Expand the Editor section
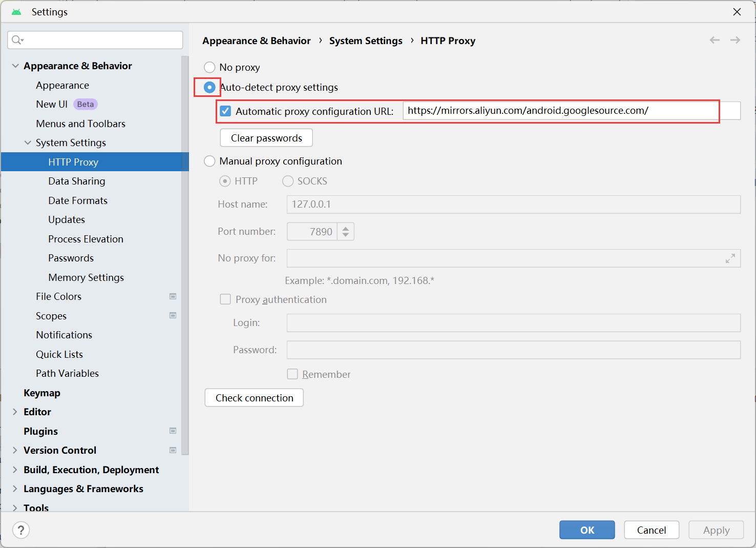The width and height of the screenshot is (756, 548). 15,412
